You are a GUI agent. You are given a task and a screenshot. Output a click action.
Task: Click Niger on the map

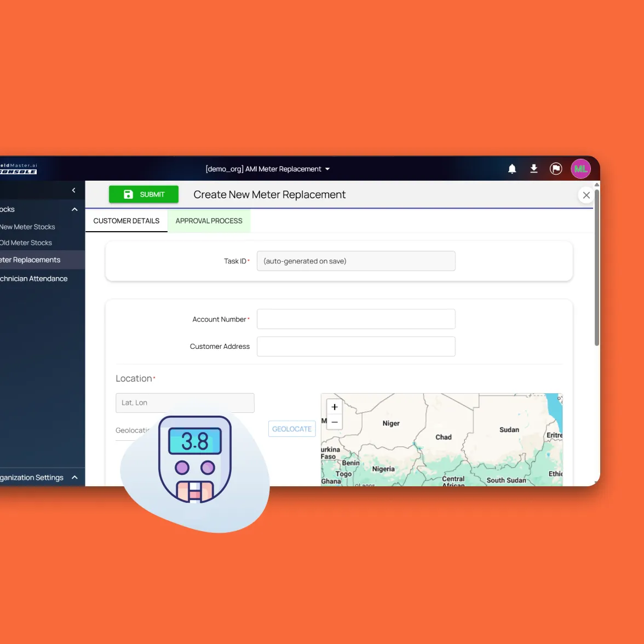[390, 423]
